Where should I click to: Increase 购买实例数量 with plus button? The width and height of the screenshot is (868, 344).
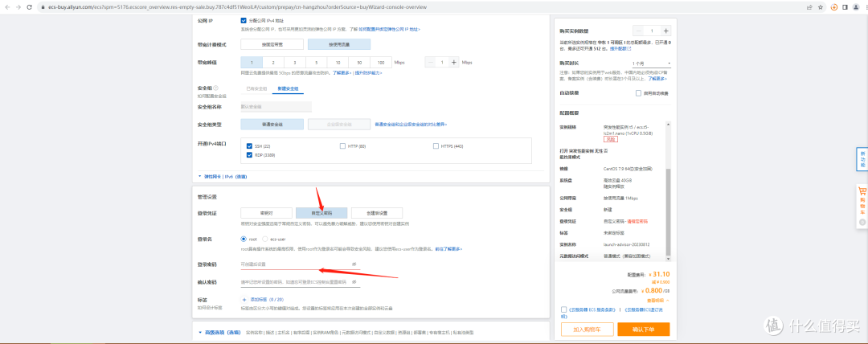click(666, 31)
